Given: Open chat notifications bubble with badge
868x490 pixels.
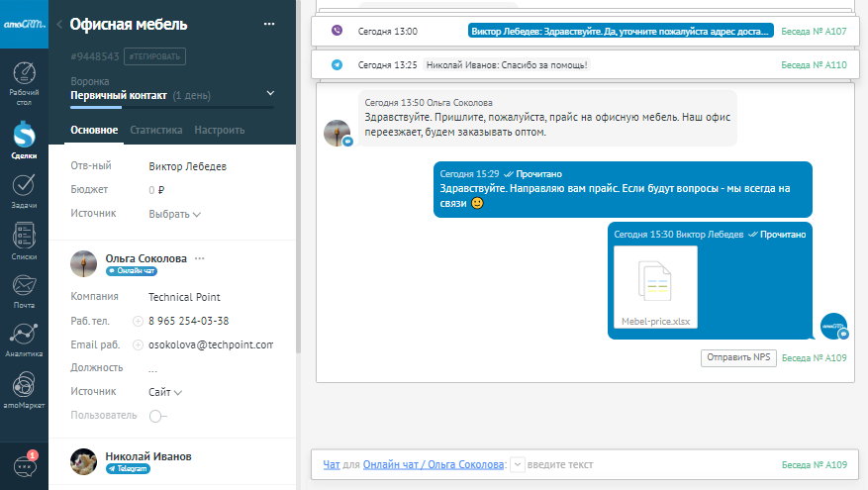Looking at the screenshot, I should click(24, 465).
